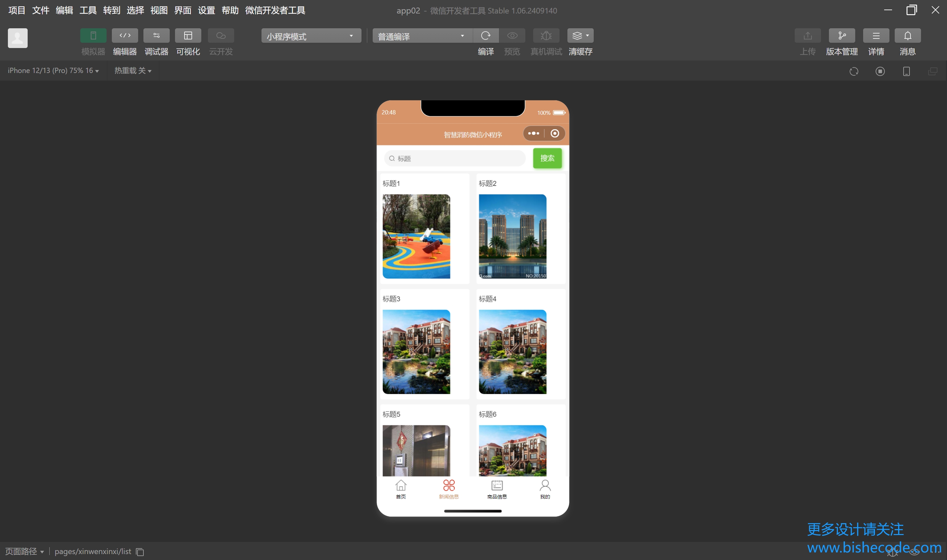Open the iPhone 12/13 device selector dropdown

coord(53,71)
